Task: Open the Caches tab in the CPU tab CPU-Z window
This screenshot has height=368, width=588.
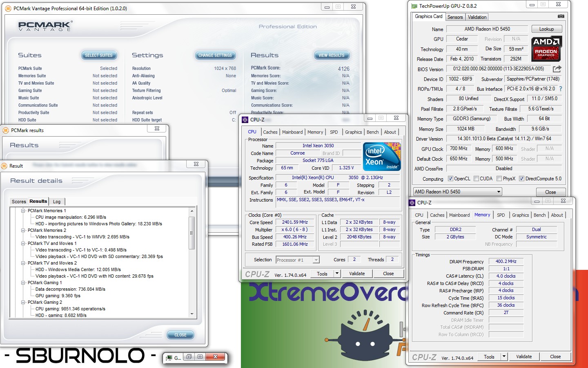Action: [x=270, y=132]
